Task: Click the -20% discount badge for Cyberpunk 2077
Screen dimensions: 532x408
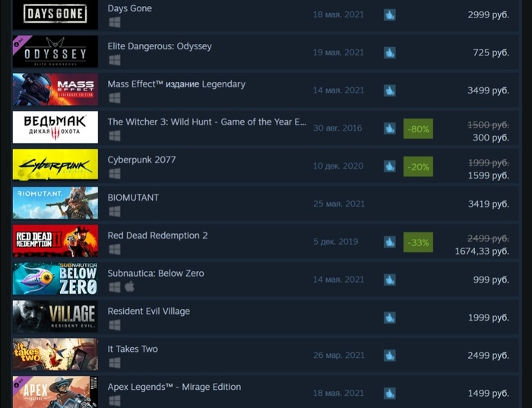Action: coord(418,166)
